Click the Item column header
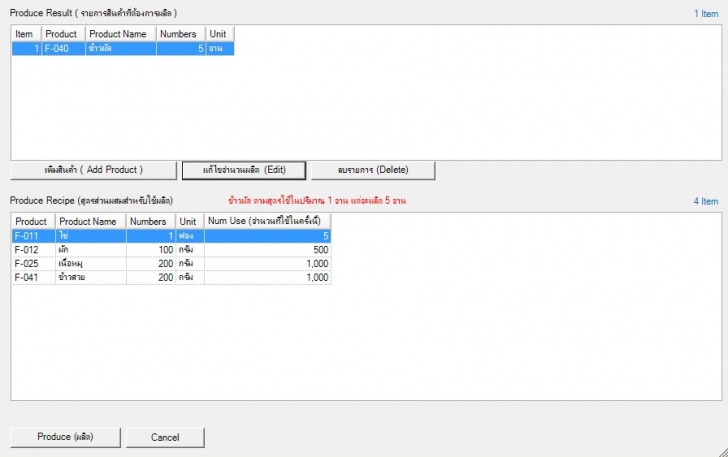 [x=26, y=34]
